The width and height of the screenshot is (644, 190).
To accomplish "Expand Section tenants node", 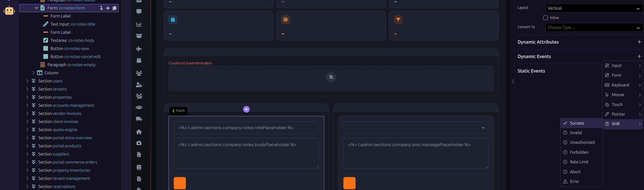I will (x=27, y=89).
